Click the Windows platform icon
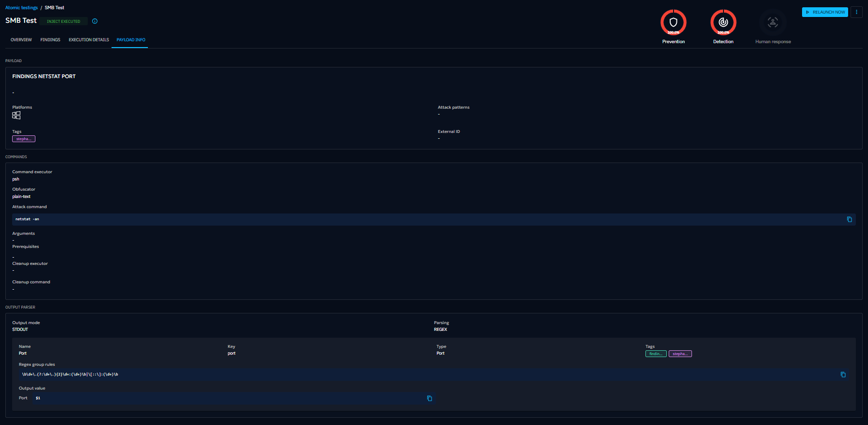The width and height of the screenshot is (868, 425). coord(16,115)
